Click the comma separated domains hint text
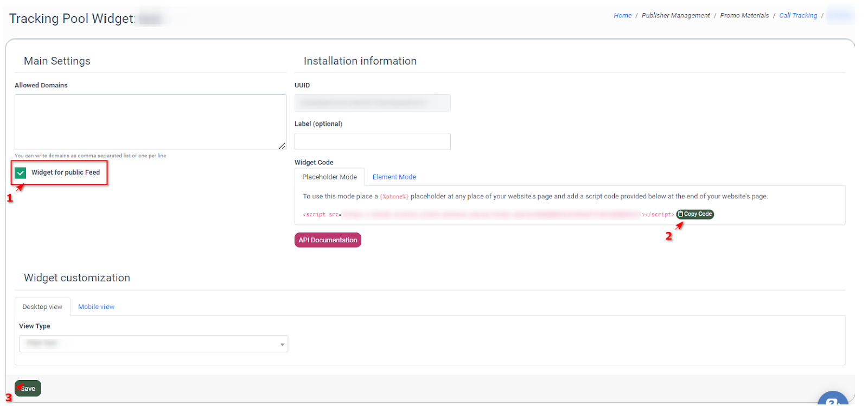Image resolution: width=868 pixels, height=406 pixels. pyautogui.click(x=90, y=156)
